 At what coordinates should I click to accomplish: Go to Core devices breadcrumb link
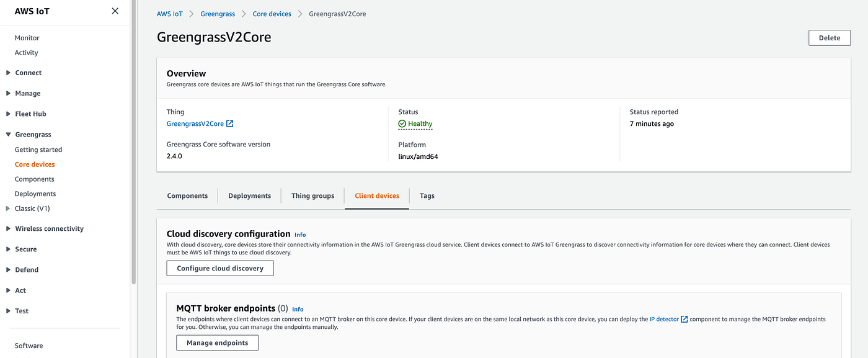point(272,14)
